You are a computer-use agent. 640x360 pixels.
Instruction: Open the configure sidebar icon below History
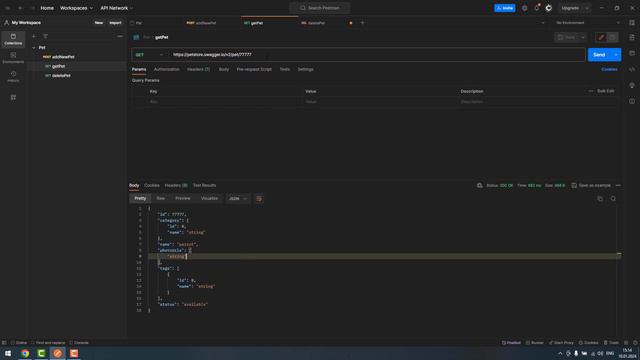click(13, 97)
